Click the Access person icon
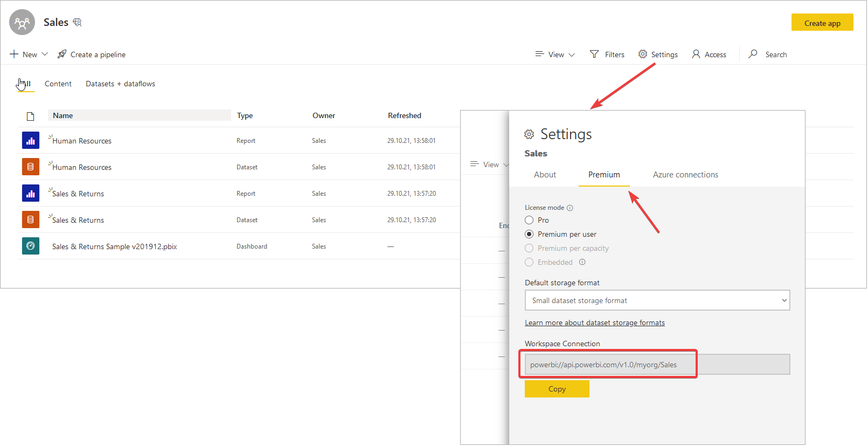 click(696, 54)
